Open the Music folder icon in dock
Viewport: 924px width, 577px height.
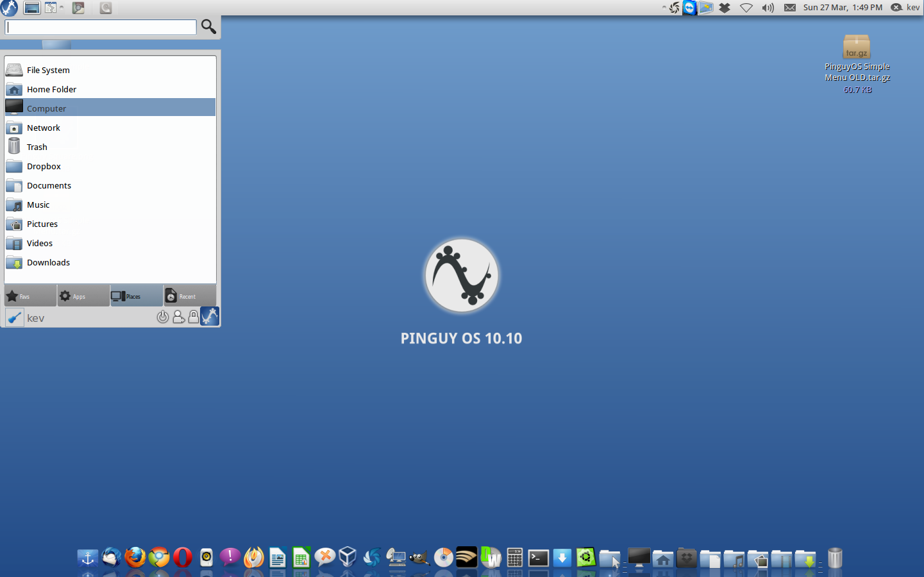(x=734, y=558)
